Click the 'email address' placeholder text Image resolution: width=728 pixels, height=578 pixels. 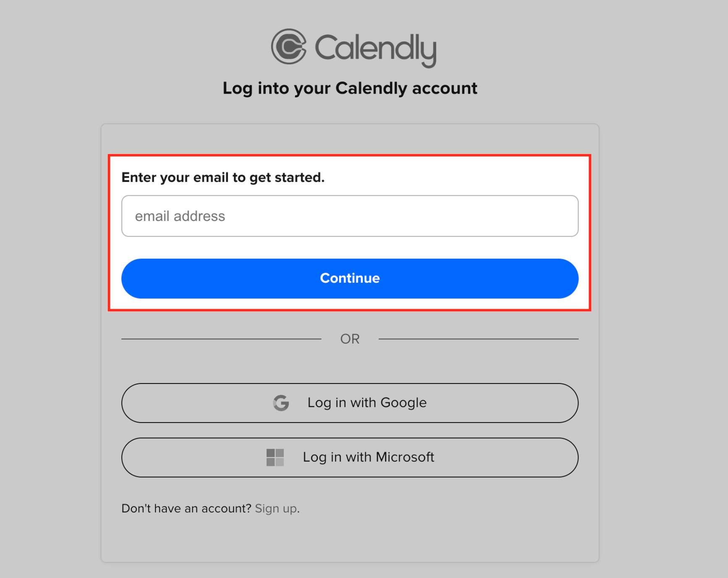(x=180, y=216)
